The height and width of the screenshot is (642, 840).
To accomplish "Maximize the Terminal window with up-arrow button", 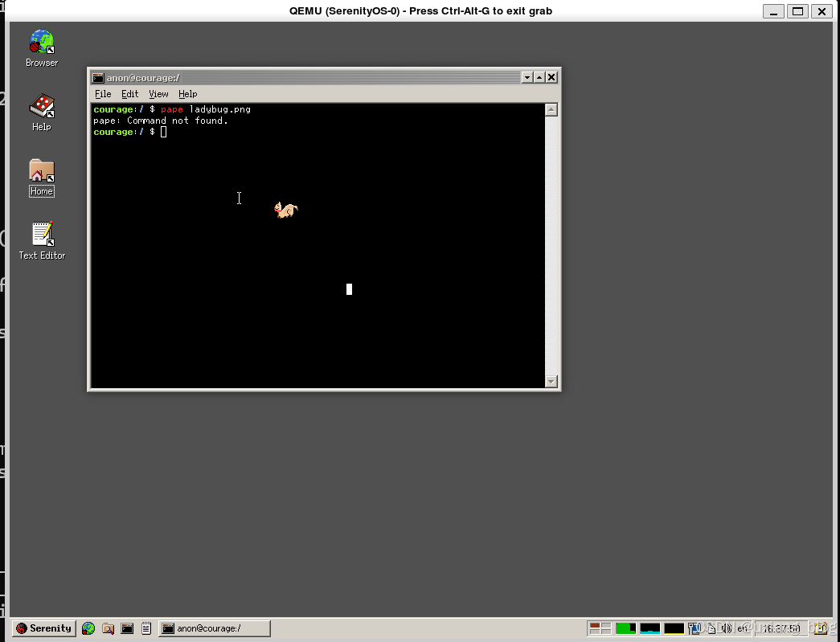I will [539, 78].
